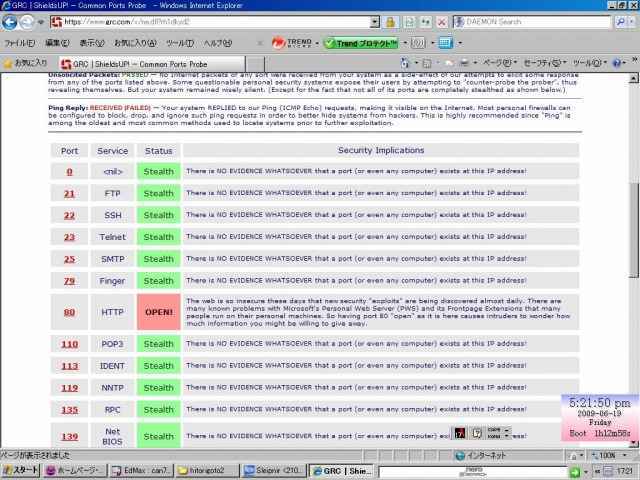
Task: Click the green Trend プロテクト button
Action: point(361,43)
